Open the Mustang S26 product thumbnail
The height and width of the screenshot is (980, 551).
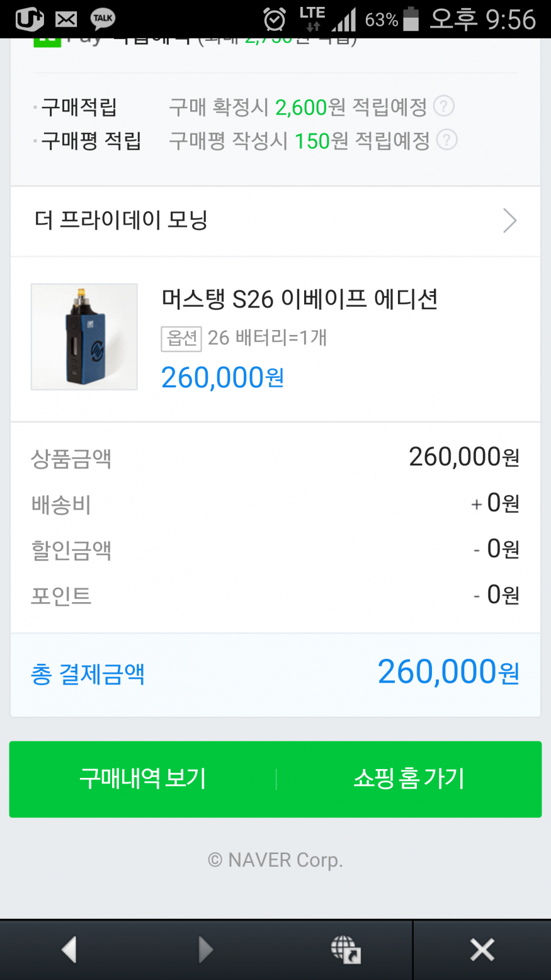point(84,337)
